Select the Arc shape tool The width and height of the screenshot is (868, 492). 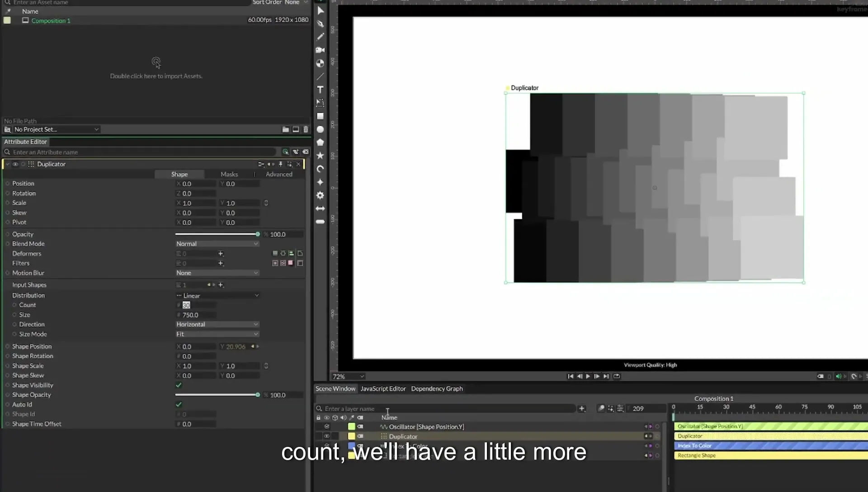(321, 169)
